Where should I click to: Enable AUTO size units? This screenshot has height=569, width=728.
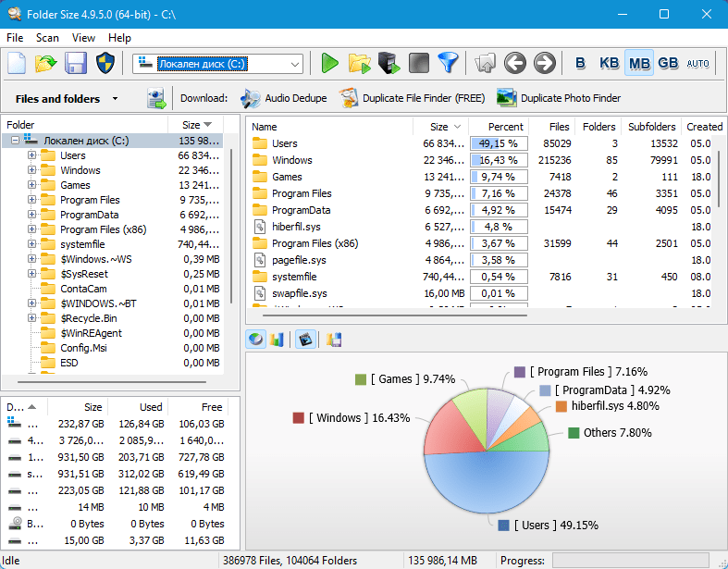click(697, 63)
